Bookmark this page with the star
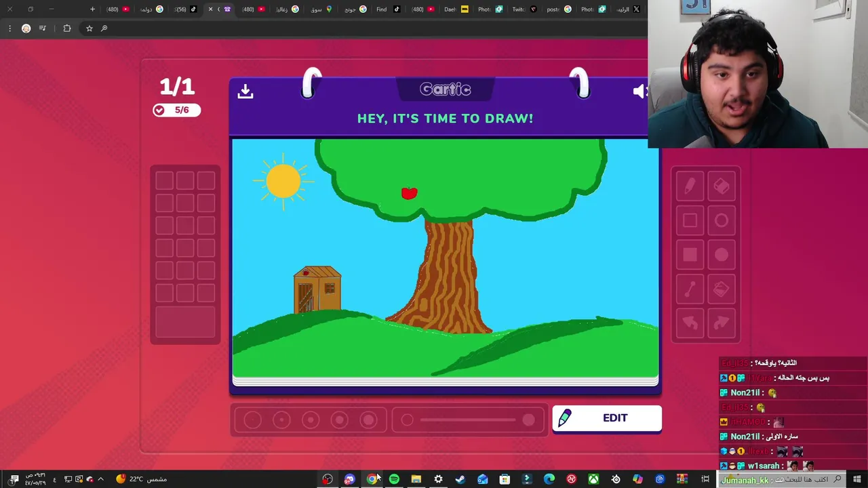 pos(89,28)
